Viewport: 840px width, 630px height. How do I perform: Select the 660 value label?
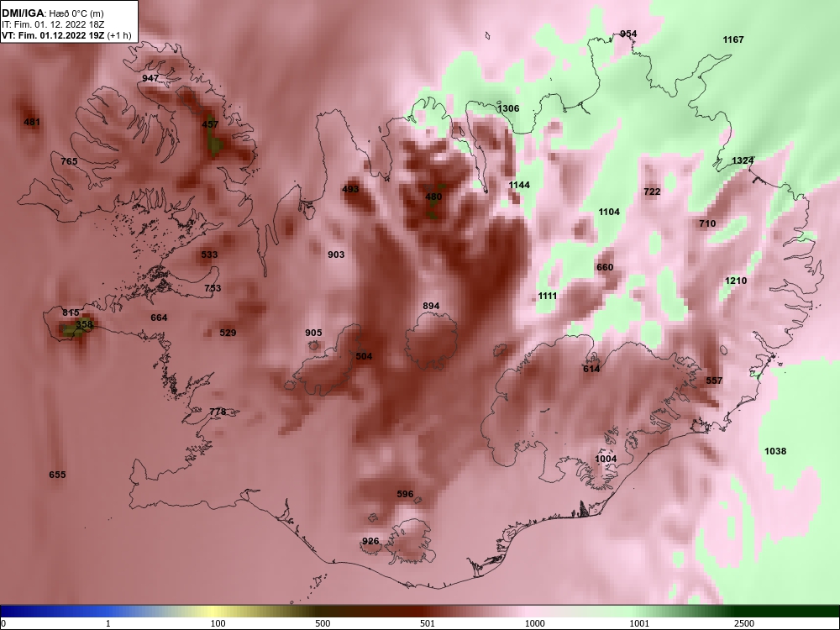(605, 267)
